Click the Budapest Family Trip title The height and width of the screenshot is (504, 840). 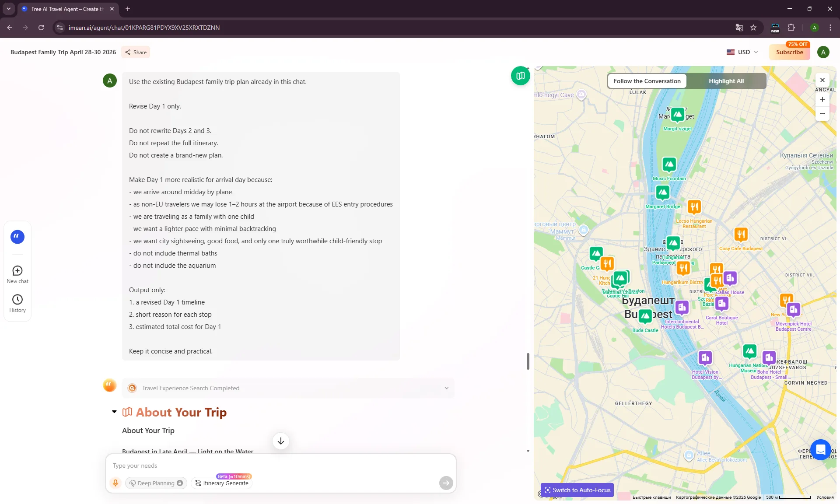coord(63,52)
